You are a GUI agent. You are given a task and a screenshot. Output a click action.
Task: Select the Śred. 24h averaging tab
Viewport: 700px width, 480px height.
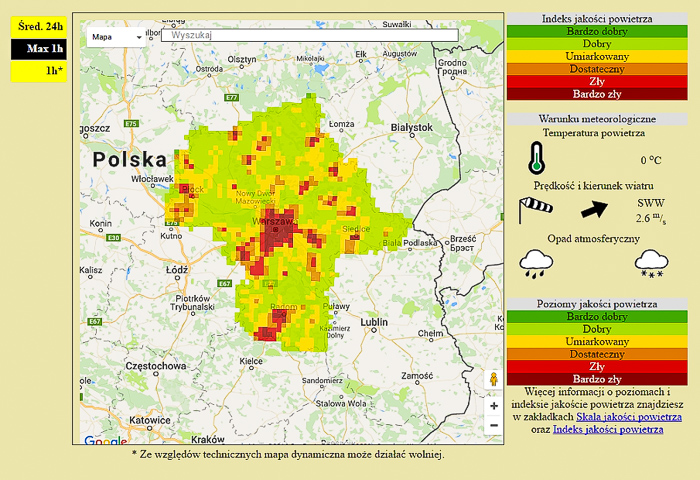coord(39,27)
